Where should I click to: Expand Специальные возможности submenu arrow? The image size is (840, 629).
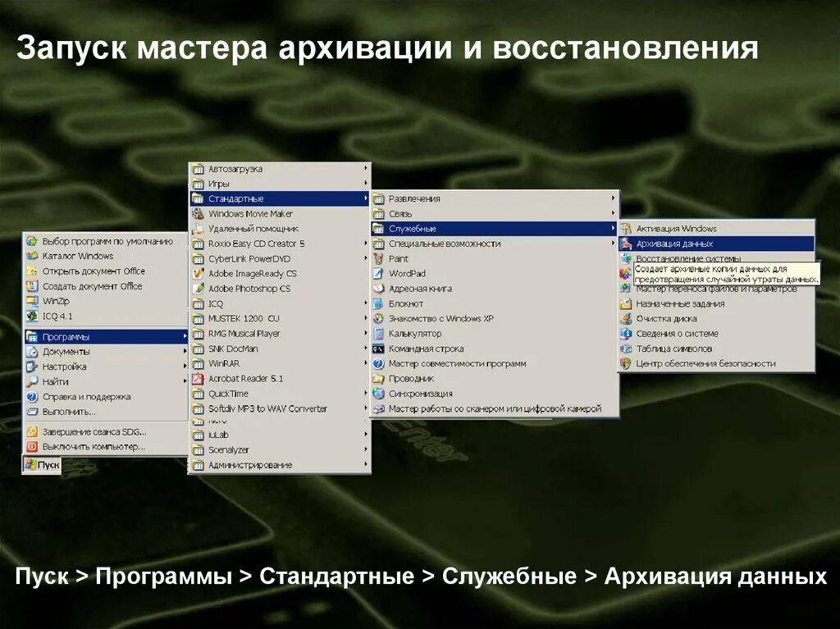pos(613,244)
